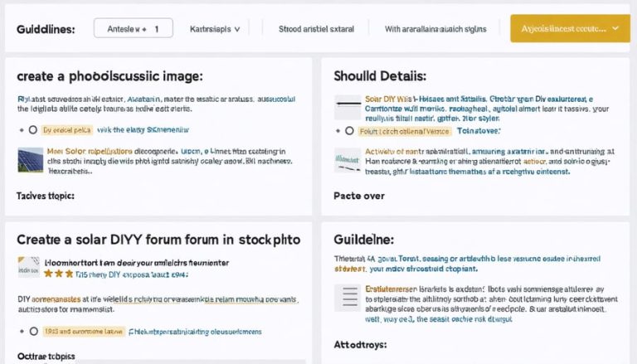
Task: Select radio button in solar DIYY forum panel
Action: pyautogui.click(x=34, y=331)
